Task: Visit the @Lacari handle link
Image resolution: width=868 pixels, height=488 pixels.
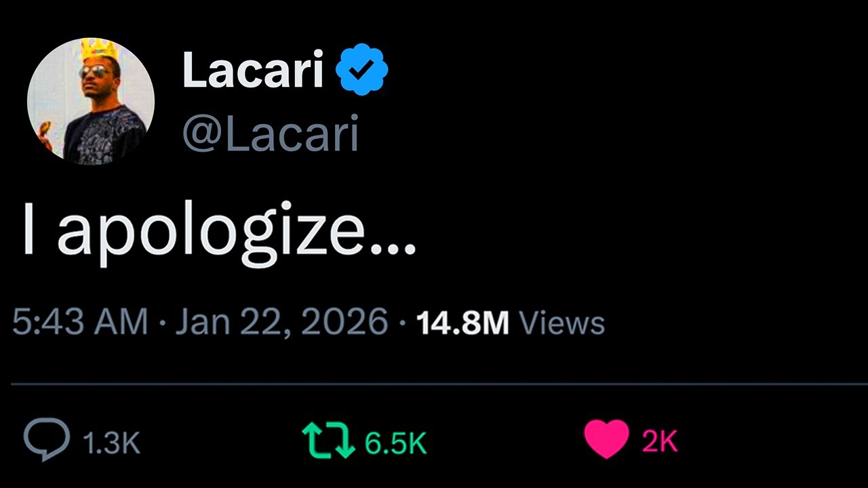Action: (x=270, y=134)
